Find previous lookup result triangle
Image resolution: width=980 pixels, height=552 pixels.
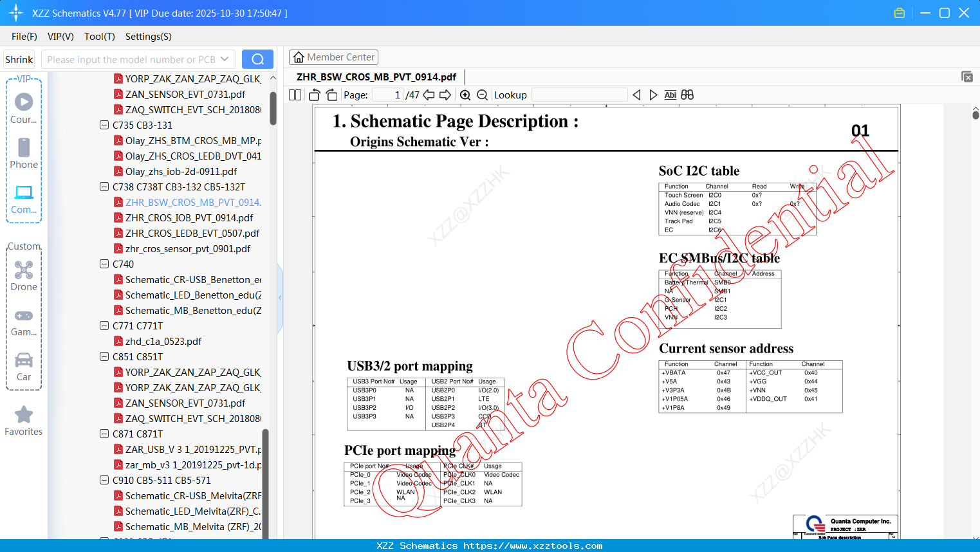point(636,95)
